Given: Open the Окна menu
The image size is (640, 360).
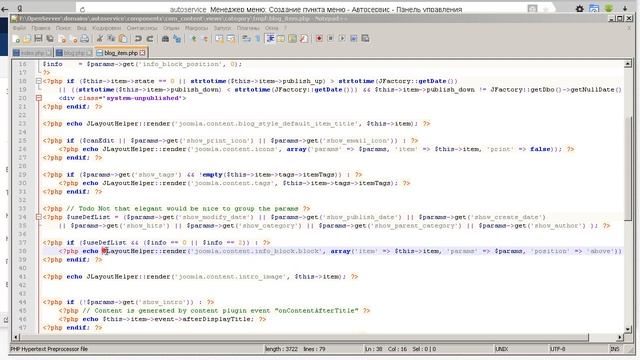Looking at the screenshot, I should (x=271, y=28).
